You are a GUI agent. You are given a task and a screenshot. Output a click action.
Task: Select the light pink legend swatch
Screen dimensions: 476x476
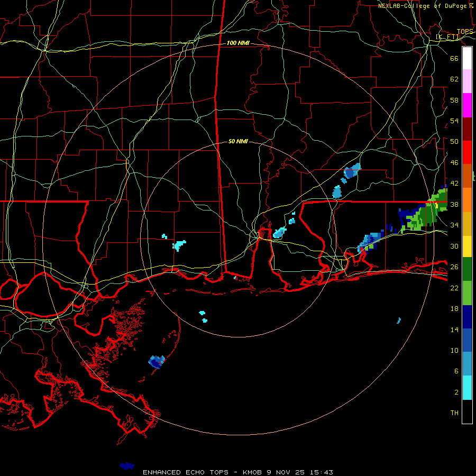(467, 81)
